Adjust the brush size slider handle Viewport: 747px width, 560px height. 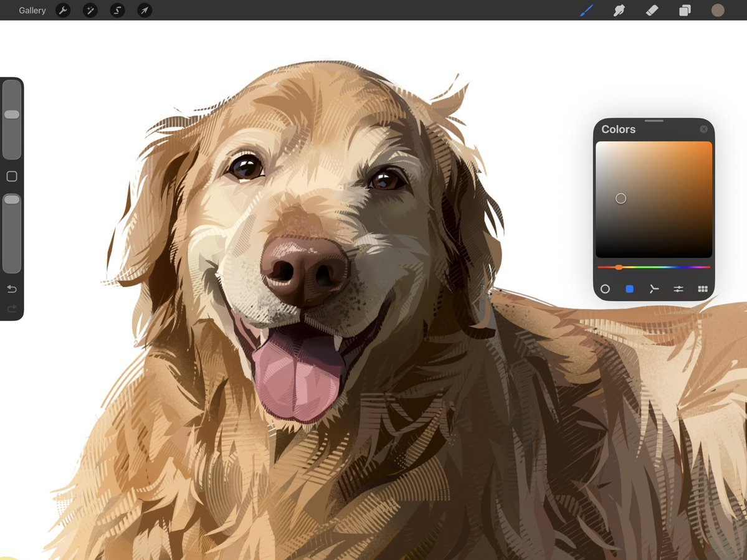(x=12, y=114)
